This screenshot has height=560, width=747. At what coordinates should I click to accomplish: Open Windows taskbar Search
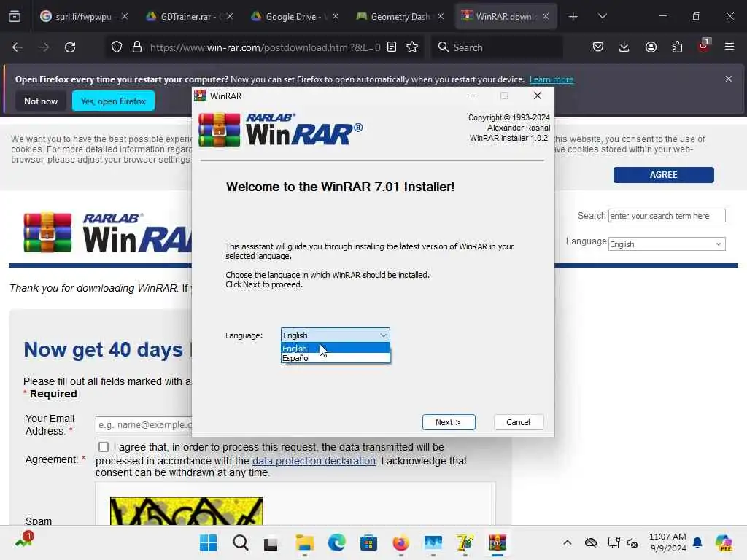pos(240,542)
